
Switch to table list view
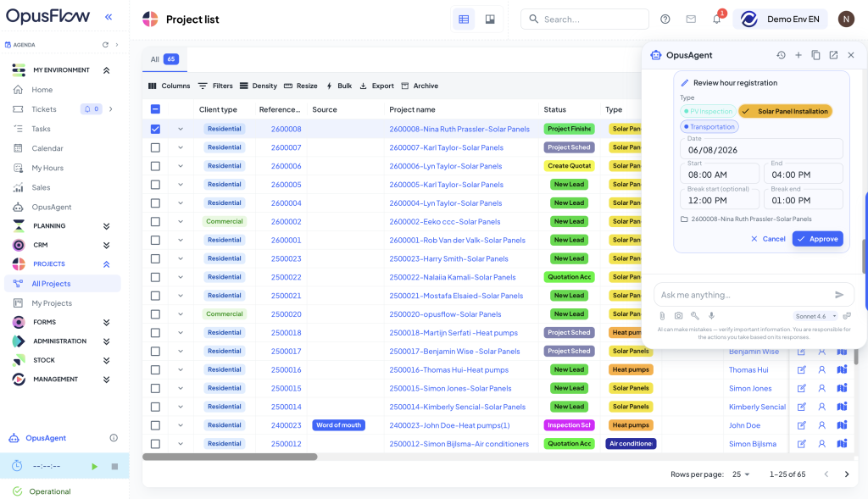click(464, 19)
